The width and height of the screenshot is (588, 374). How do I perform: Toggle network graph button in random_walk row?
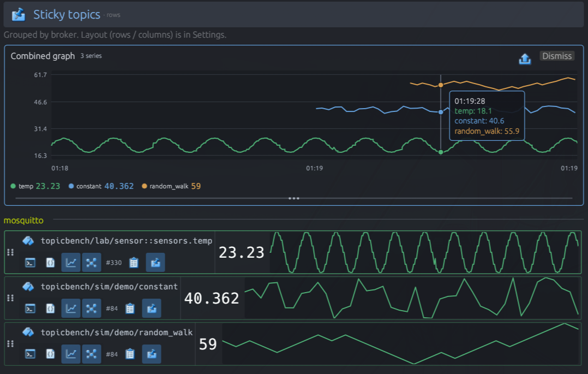[92, 354]
